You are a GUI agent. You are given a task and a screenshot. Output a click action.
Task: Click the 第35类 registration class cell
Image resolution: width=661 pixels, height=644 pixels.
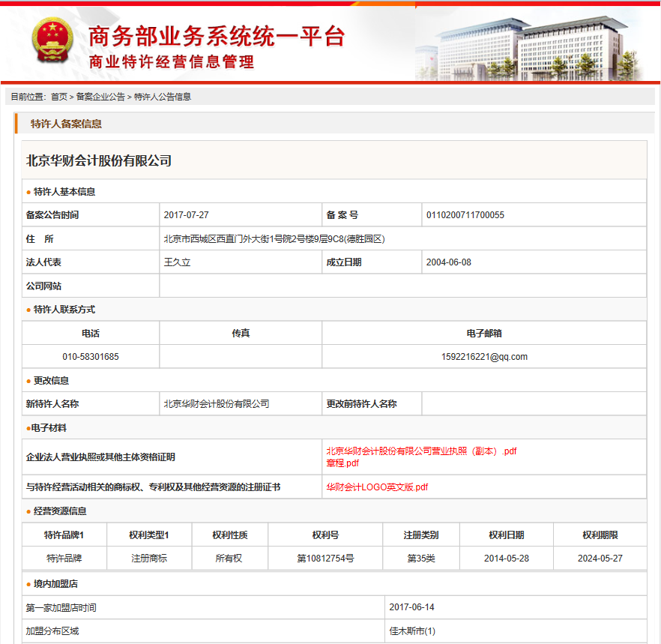coord(420,559)
